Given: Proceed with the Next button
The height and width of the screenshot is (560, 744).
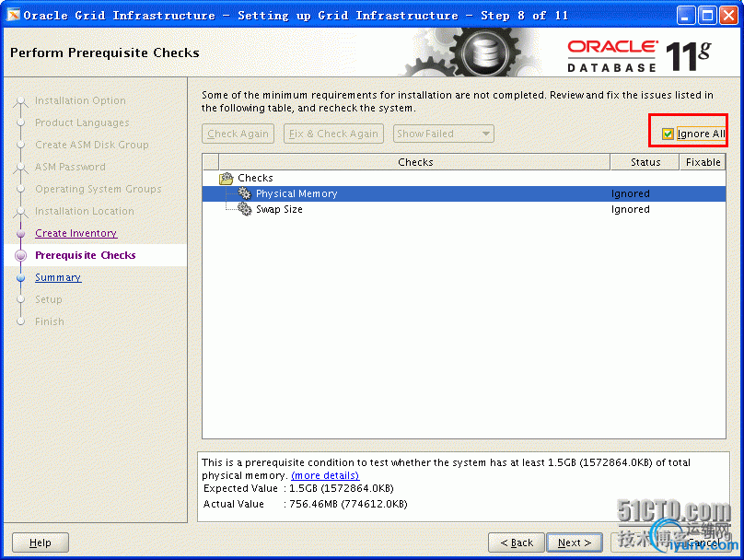Looking at the screenshot, I should 575,542.
